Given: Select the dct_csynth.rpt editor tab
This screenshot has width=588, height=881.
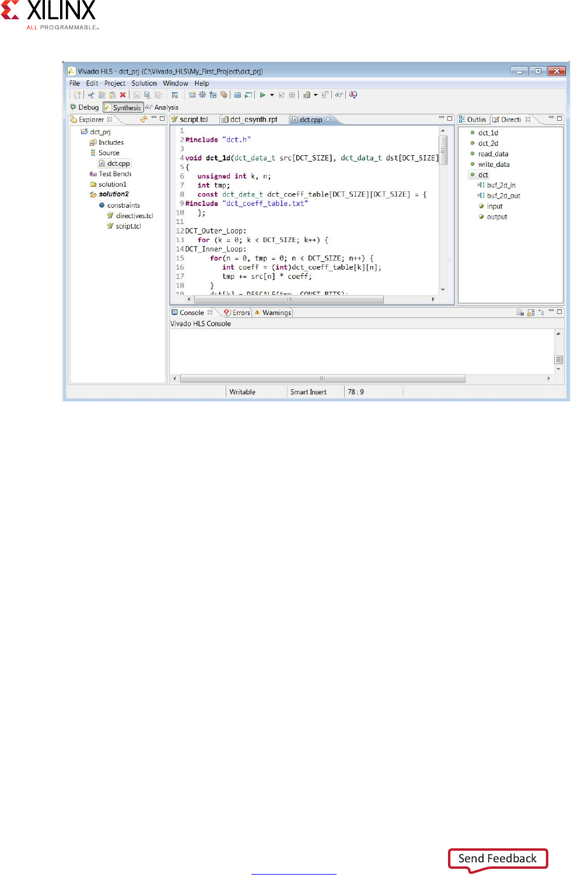Looking at the screenshot, I should [250, 120].
